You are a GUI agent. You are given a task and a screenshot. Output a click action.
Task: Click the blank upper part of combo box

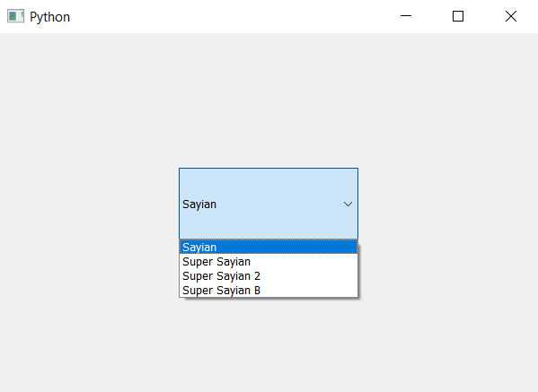pos(269,183)
